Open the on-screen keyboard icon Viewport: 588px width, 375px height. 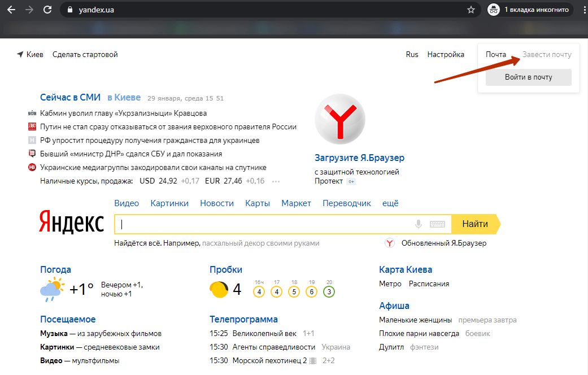437,224
